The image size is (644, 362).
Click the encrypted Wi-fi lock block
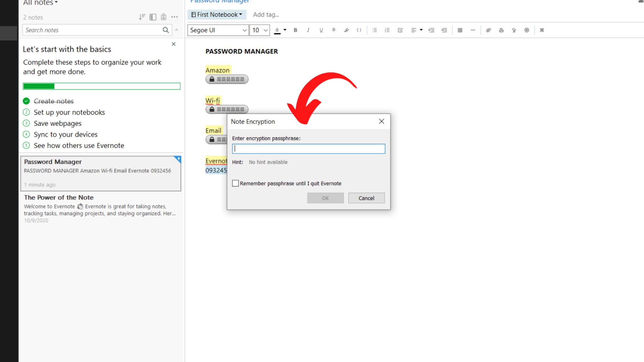227,109
